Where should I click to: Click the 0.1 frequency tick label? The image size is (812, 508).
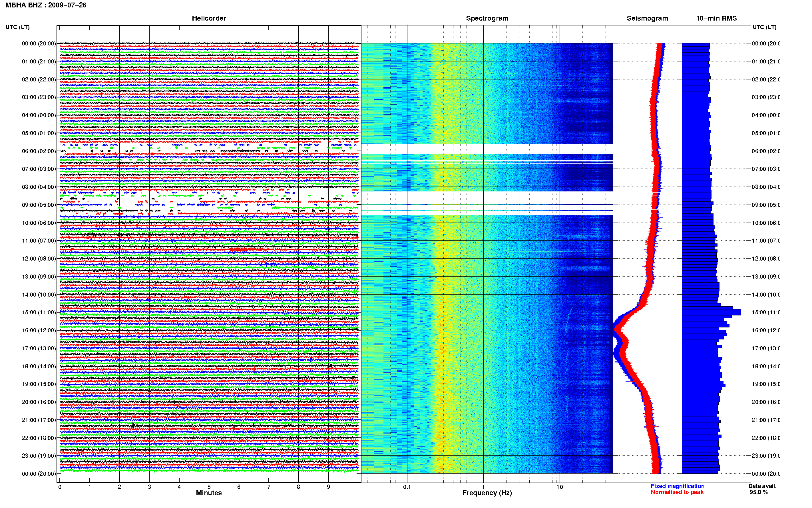(x=407, y=487)
